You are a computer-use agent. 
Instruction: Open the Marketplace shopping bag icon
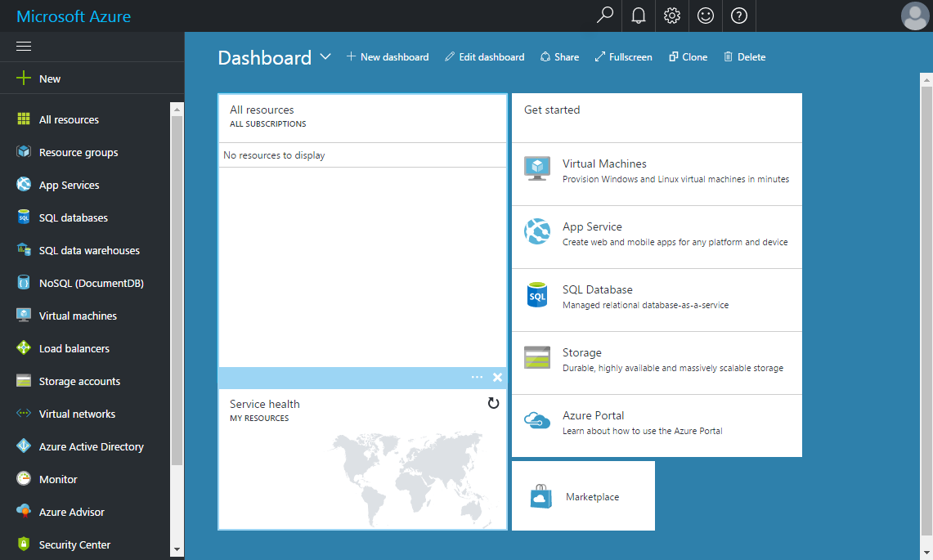tap(541, 496)
